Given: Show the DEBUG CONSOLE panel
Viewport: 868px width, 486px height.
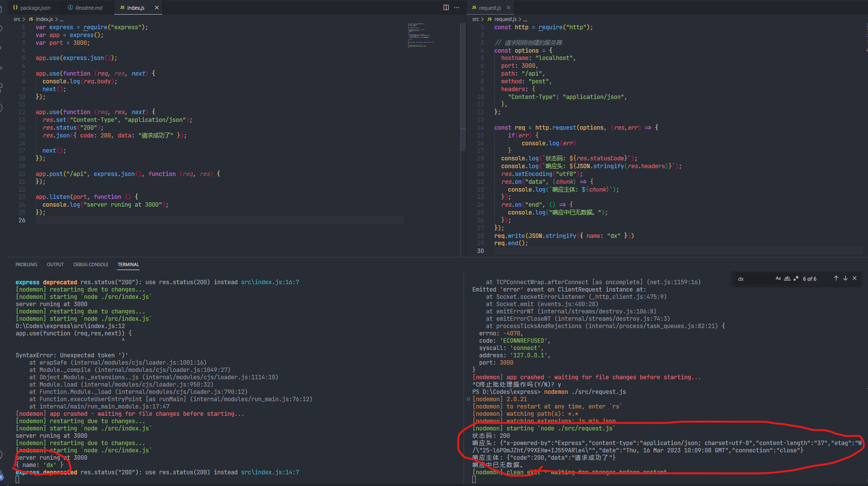Looking at the screenshot, I should click(x=91, y=265).
